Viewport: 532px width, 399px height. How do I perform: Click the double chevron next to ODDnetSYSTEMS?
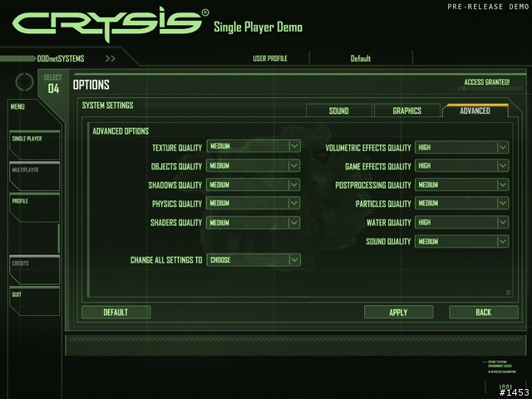pos(111,59)
